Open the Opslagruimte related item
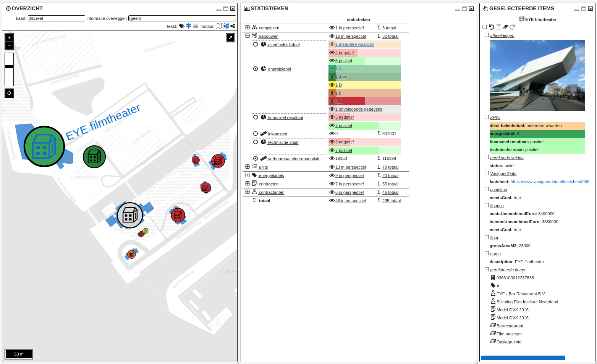Screen dimensions: 597x364 pyautogui.click(x=509, y=342)
